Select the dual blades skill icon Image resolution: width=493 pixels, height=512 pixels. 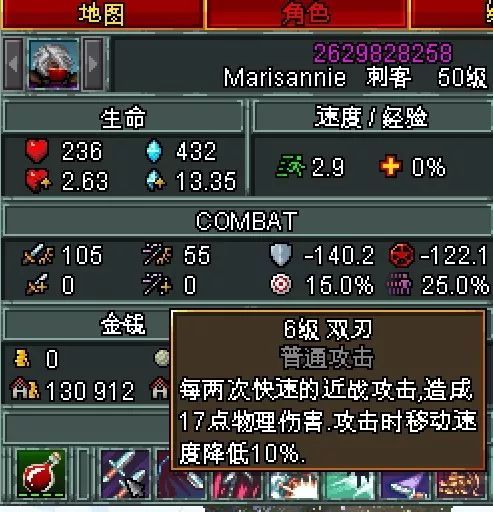[125, 474]
